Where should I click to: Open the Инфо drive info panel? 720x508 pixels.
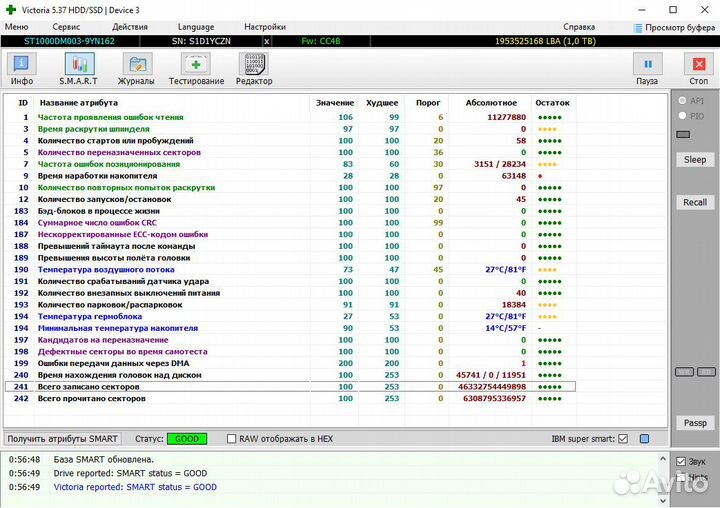pyautogui.click(x=21, y=68)
